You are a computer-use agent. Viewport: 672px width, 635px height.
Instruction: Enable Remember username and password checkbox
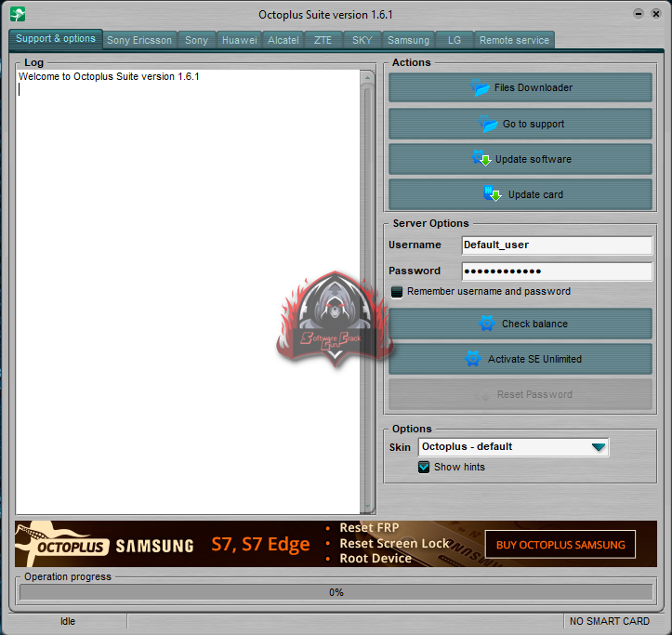pyautogui.click(x=397, y=292)
